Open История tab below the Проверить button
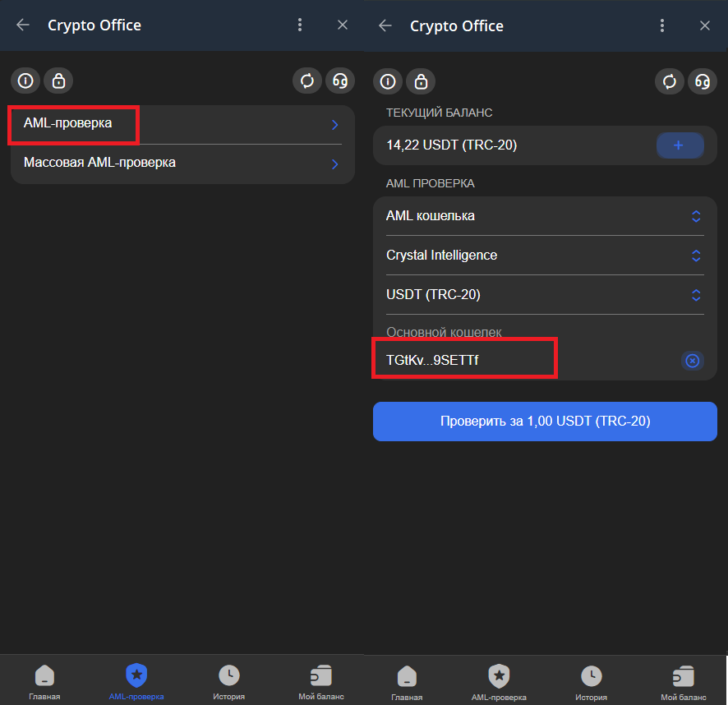The width and height of the screenshot is (728, 705). point(591,682)
